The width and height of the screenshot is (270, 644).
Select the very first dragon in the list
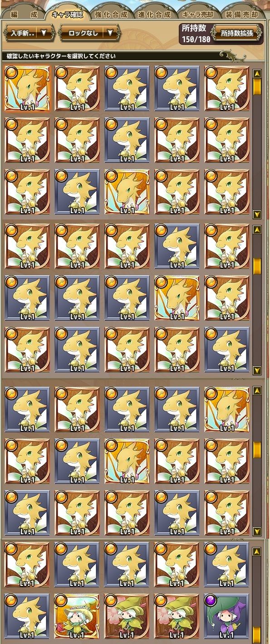[x=27, y=88]
